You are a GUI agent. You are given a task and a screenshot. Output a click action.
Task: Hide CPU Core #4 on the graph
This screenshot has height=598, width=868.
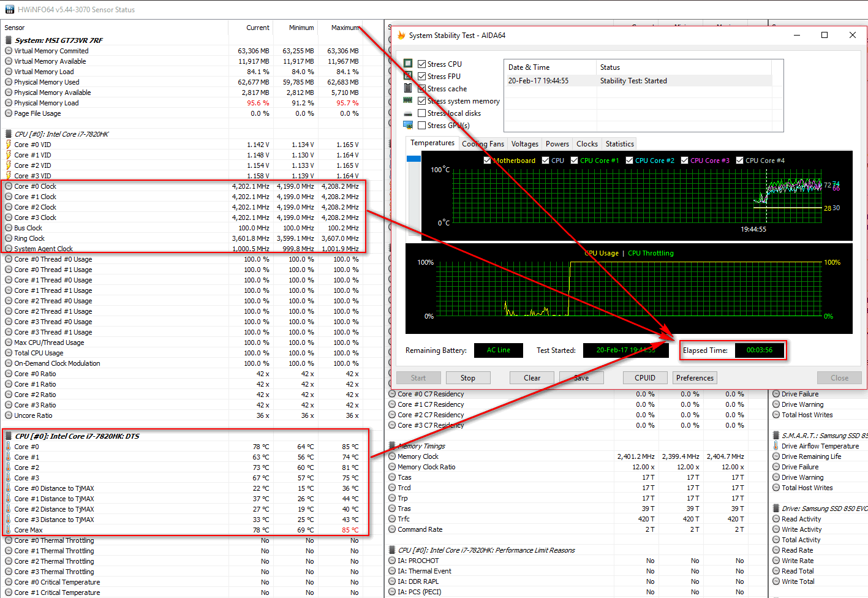[739, 161]
